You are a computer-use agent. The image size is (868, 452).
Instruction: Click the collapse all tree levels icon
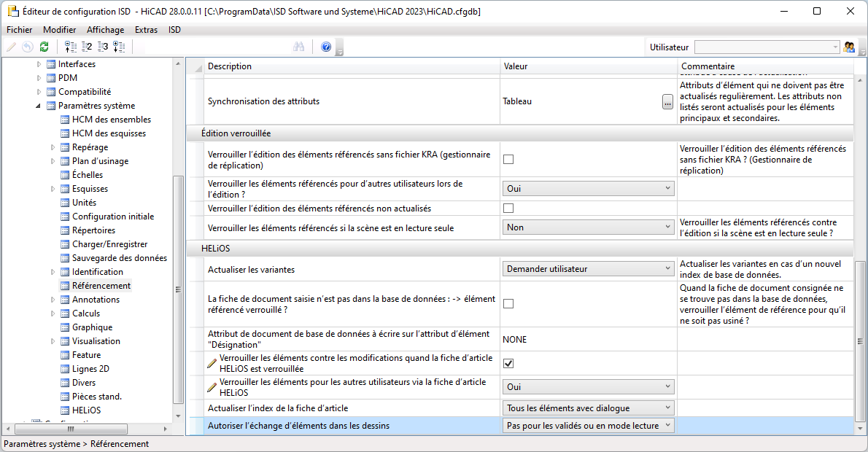tap(71, 47)
